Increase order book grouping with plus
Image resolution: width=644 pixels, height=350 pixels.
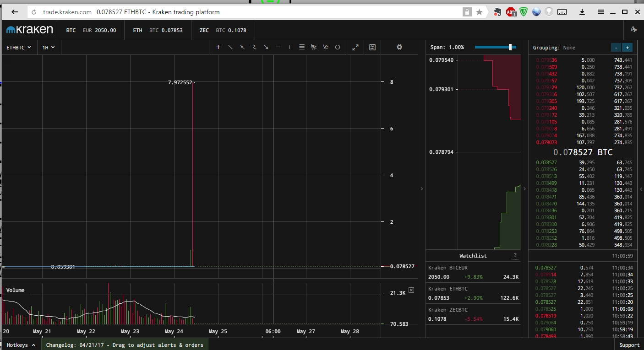[x=628, y=47]
